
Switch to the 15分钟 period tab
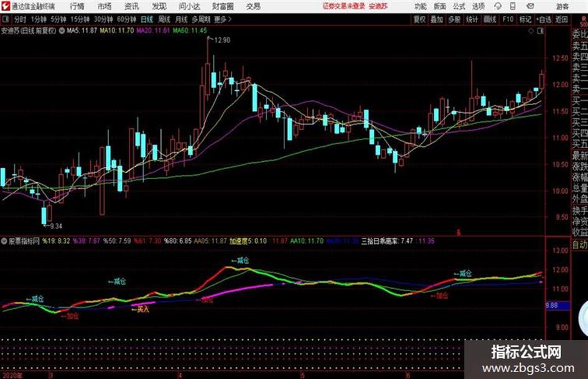tap(80, 19)
